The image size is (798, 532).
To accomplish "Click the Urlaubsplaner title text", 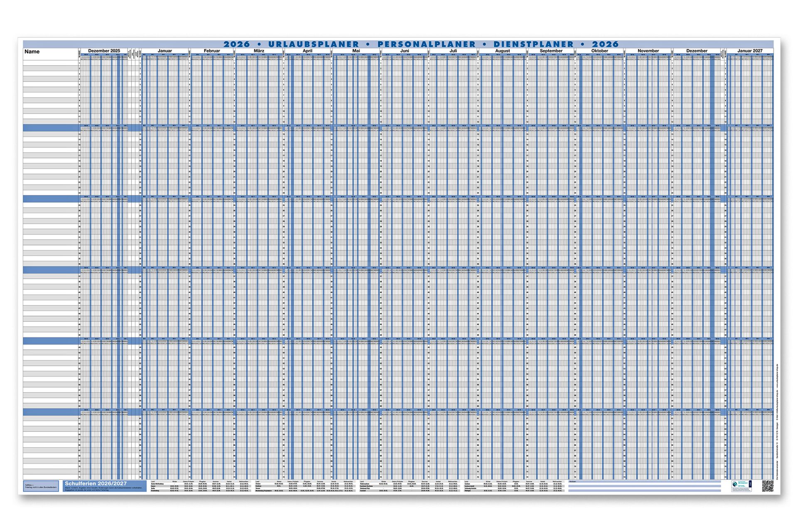I will point(313,44).
